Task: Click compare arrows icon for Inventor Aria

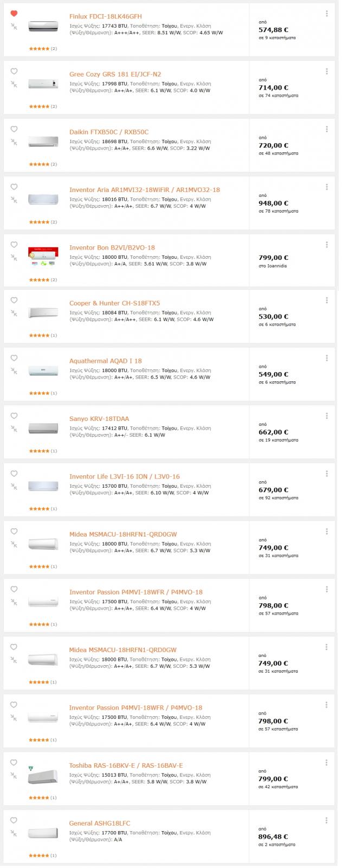Action: [x=14, y=199]
